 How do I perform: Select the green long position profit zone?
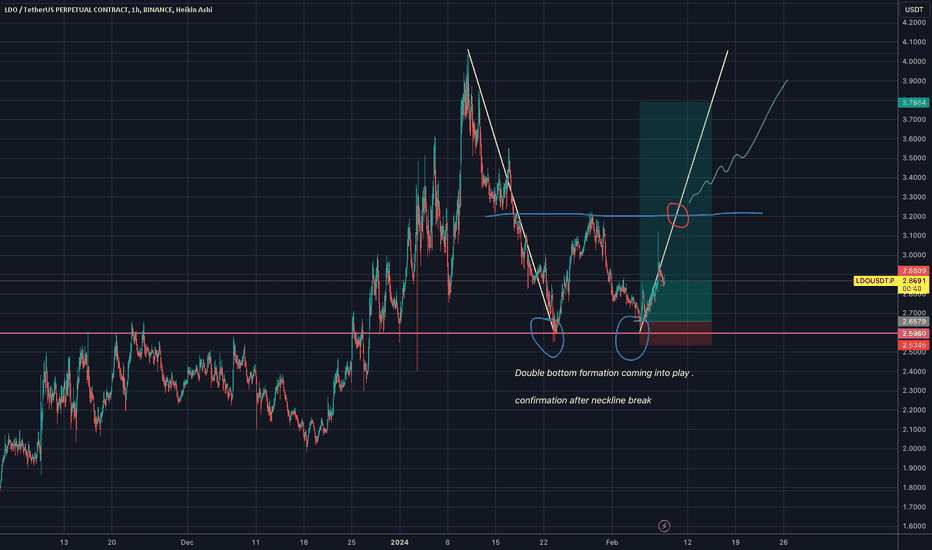tap(675, 212)
